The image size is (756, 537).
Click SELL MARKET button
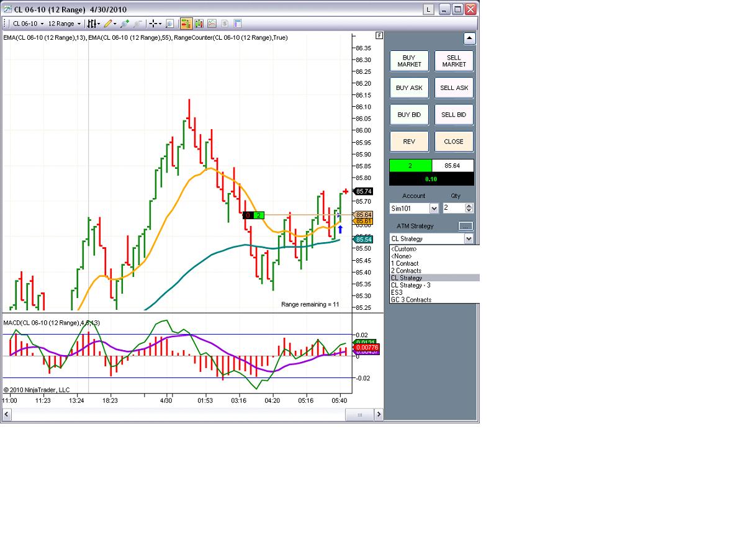click(454, 61)
